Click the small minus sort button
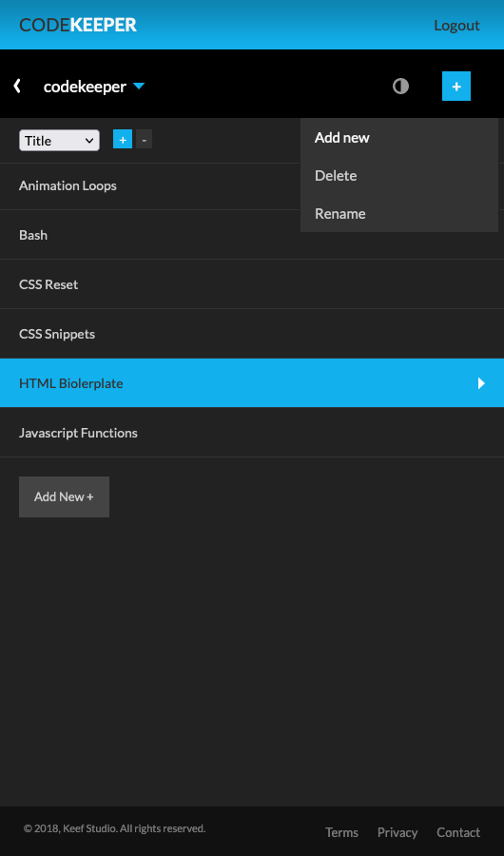This screenshot has height=856, width=504. (x=145, y=139)
